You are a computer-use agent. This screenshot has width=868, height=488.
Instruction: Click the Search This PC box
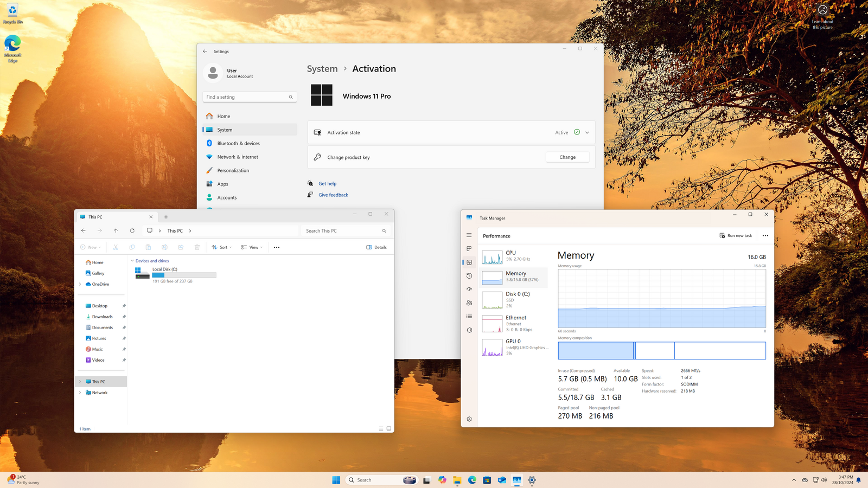pyautogui.click(x=346, y=231)
